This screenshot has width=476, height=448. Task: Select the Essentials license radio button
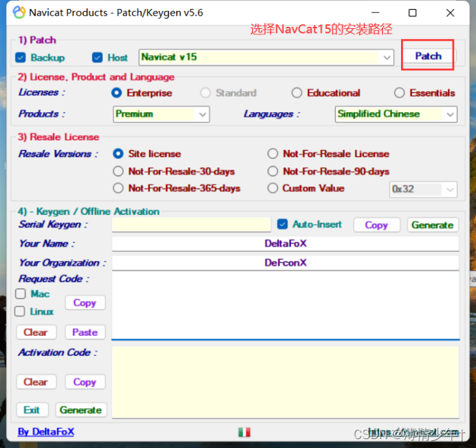pos(399,93)
